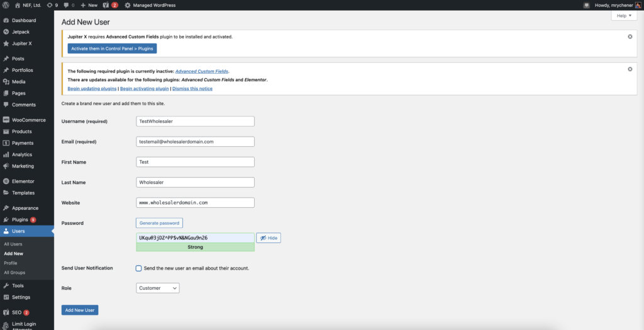Open the comments bubble in admin bar
644x330 pixels.
pos(69,5)
